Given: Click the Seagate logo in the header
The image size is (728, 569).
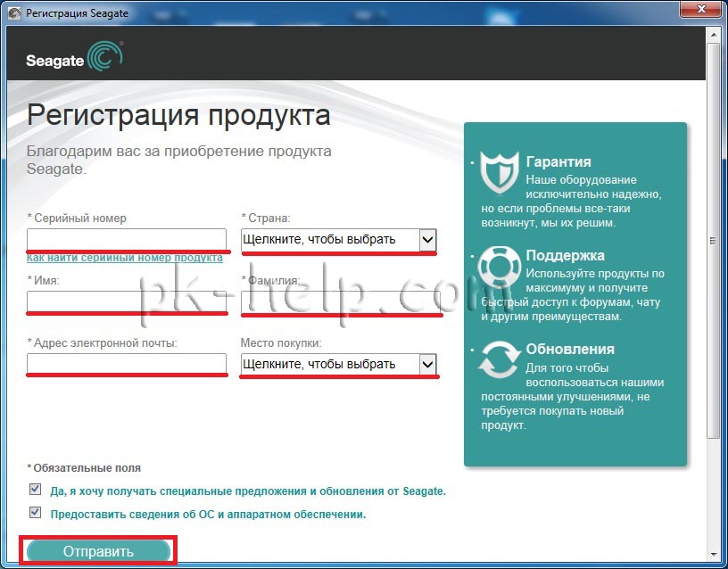Looking at the screenshot, I should click(75, 58).
